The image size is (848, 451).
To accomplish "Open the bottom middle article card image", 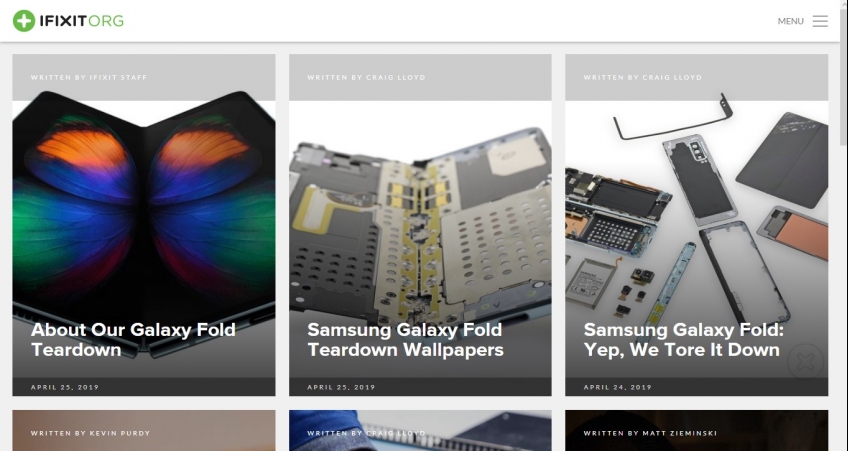I will (x=420, y=430).
